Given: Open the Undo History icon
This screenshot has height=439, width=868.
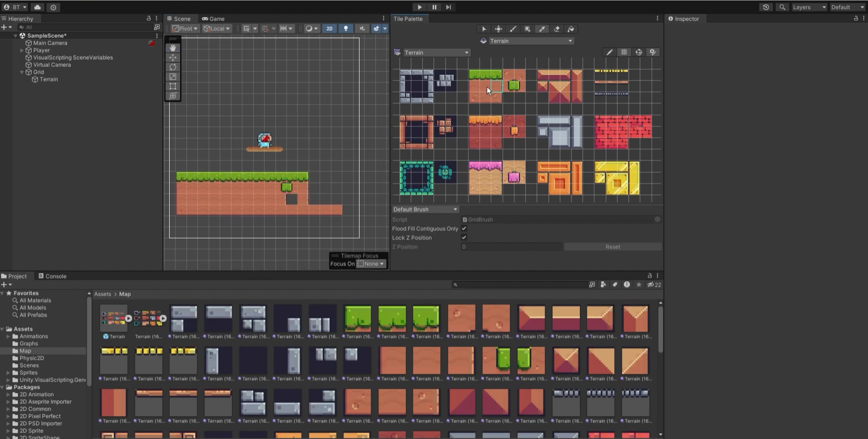Looking at the screenshot, I should (x=766, y=7).
